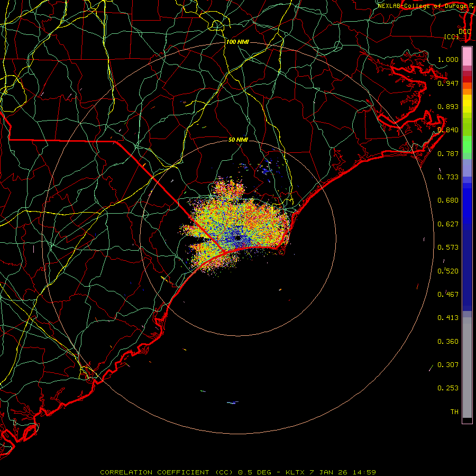
Task: Click the 0.253 scale value
Action: click(448, 388)
